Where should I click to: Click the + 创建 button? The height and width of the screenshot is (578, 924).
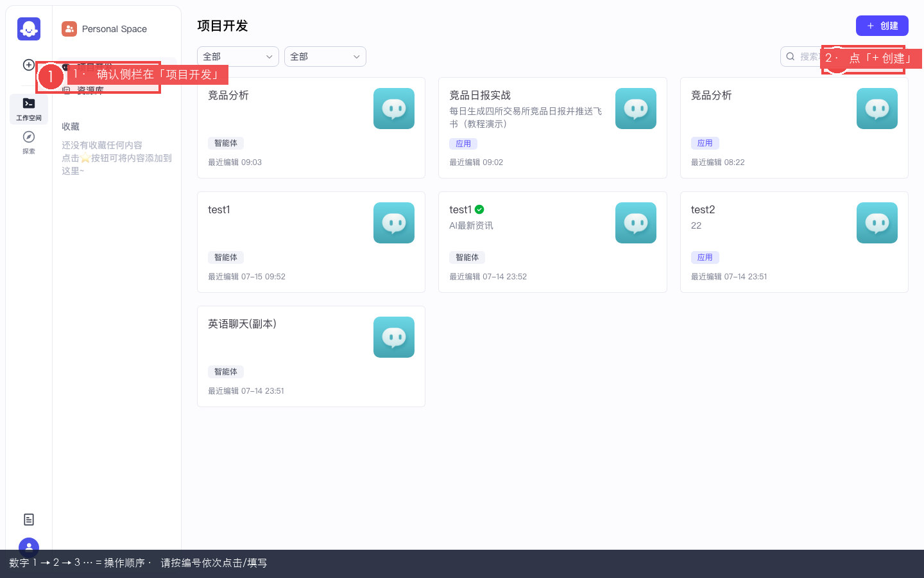point(882,26)
